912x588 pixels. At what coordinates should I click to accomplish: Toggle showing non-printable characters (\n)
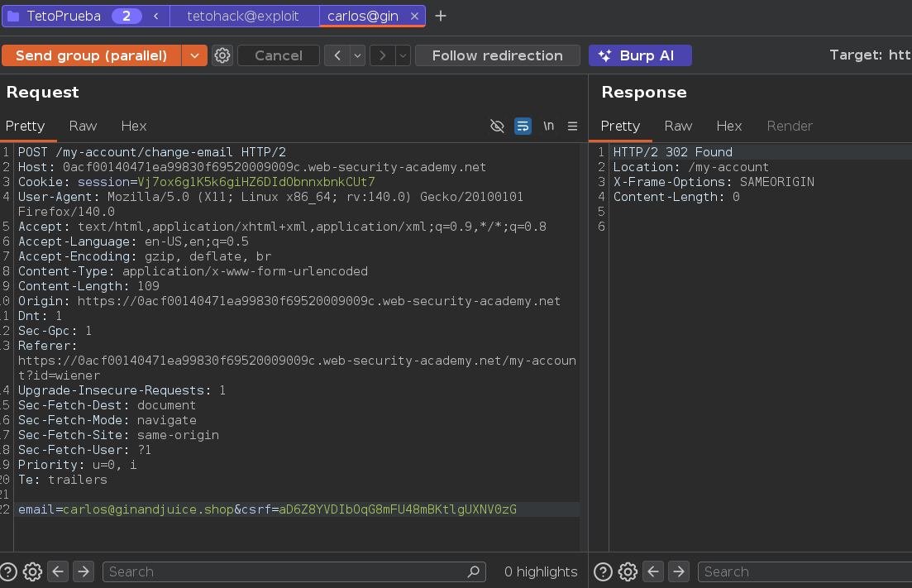tap(548, 127)
